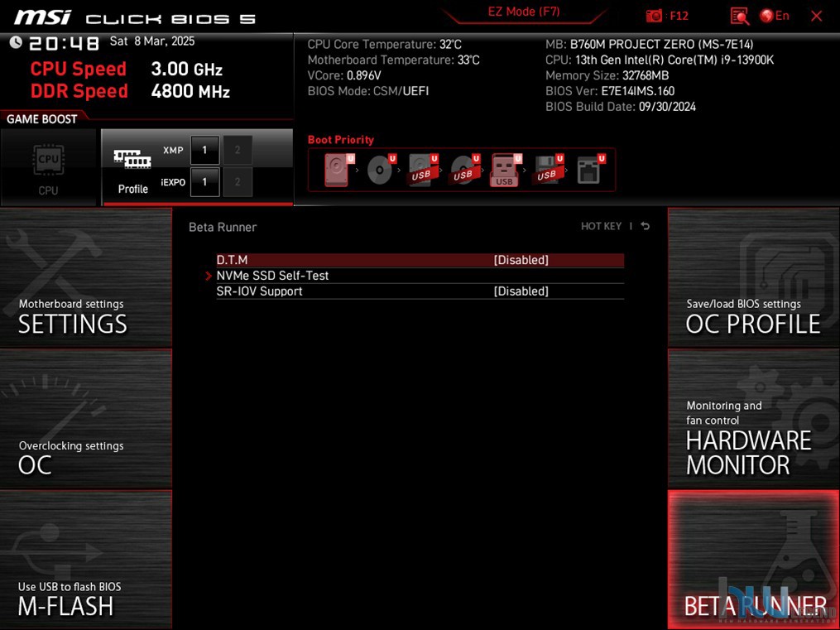
Task: Open the HARDWARE MONITOR tile
Action: (x=754, y=419)
